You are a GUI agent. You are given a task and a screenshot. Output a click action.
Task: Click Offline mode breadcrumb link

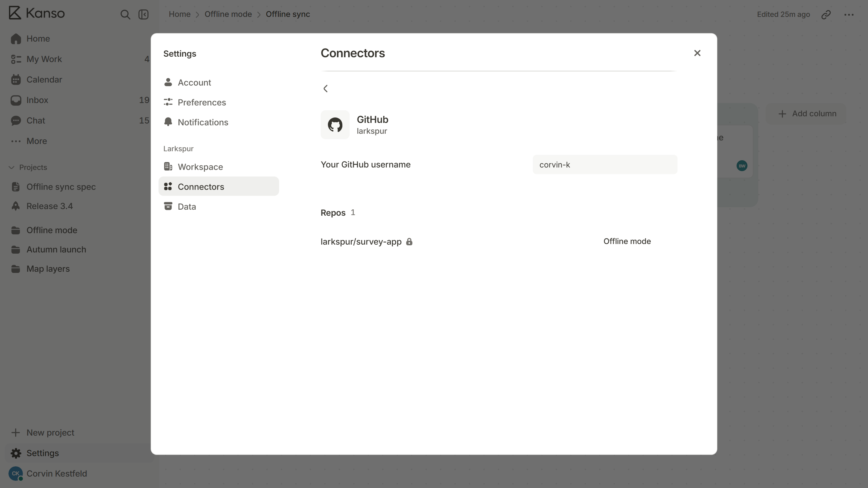(x=228, y=14)
